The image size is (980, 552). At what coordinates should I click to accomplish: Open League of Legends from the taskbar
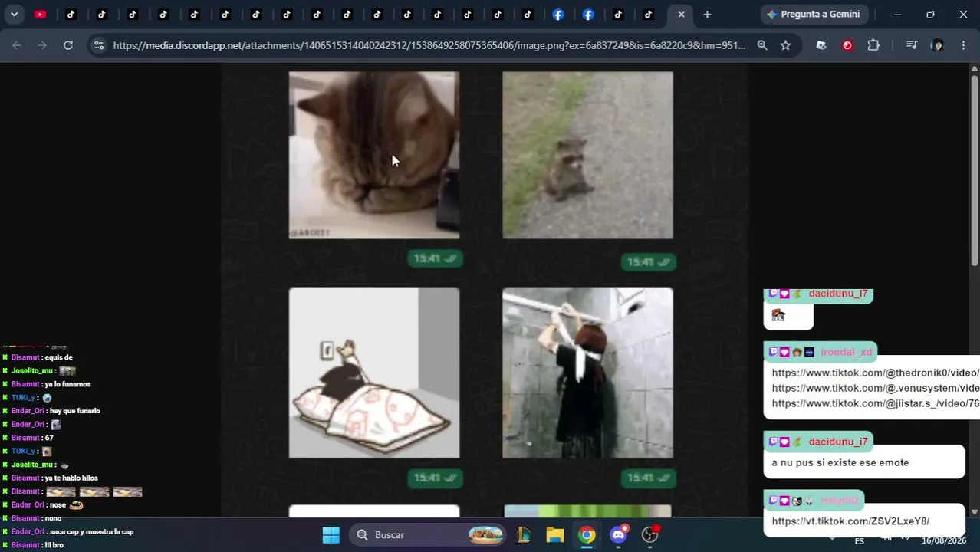point(524,534)
